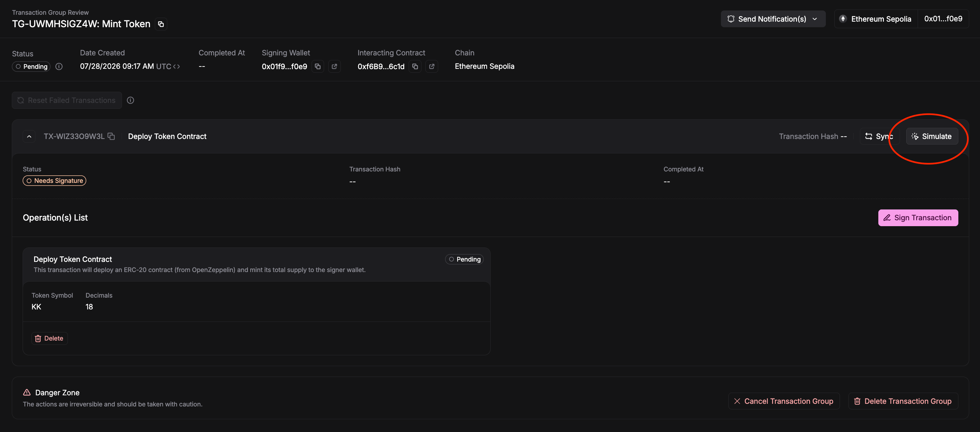Screen dimensions: 980x432
Task: Click the Ethereum logo icon in the header
Action: [x=843, y=19]
